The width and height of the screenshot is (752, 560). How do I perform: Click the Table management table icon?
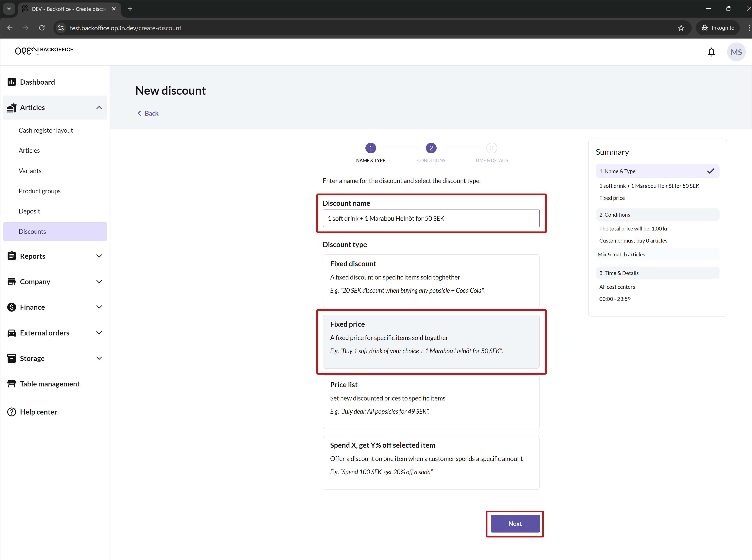tap(11, 384)
